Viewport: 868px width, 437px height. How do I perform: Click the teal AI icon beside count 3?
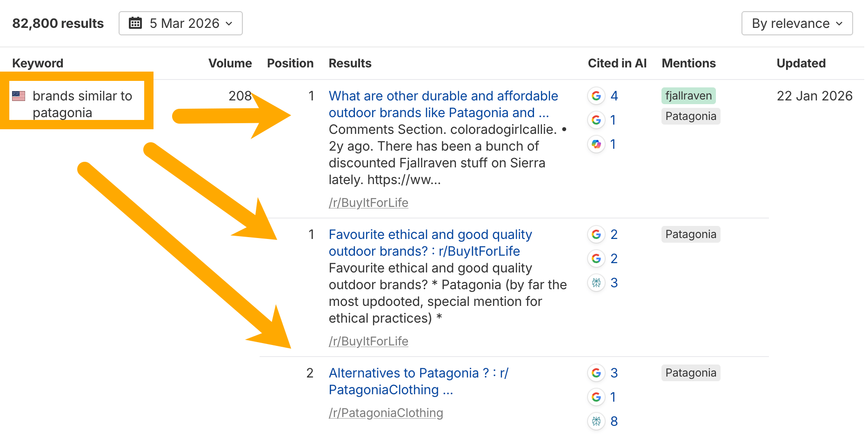596,283
